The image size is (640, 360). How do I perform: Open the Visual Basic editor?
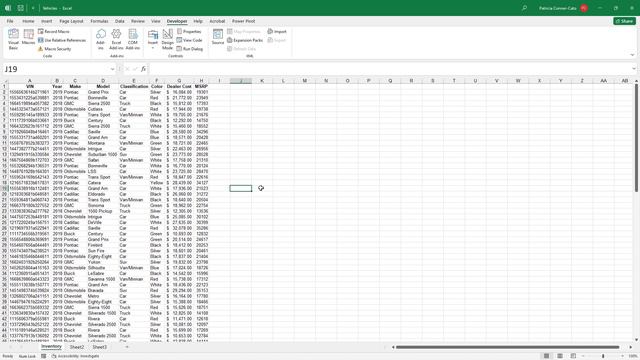13,39
